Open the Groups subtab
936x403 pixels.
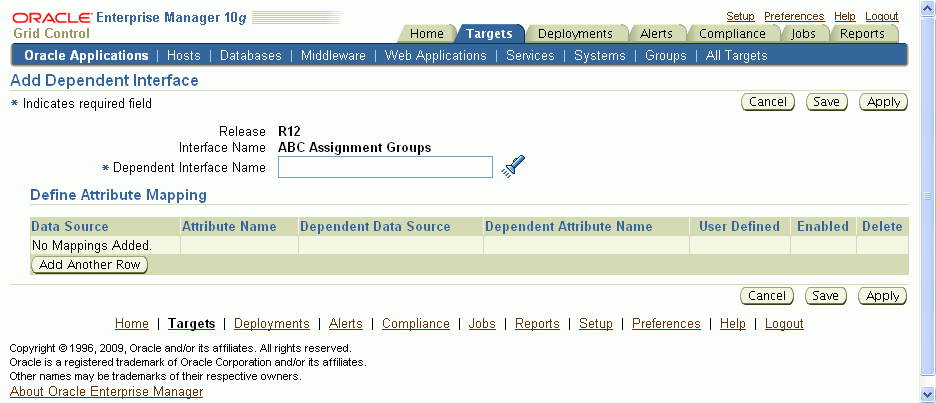point(666,56)
